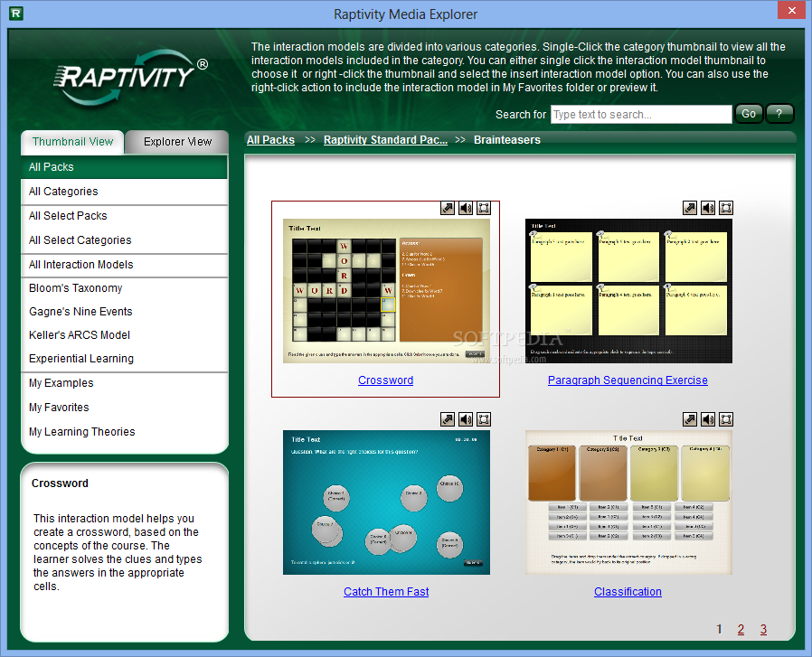Click the insert arrow icon above Catch Them Fast
The width and height of the screenshot is (812, 657).
[448, 419]
